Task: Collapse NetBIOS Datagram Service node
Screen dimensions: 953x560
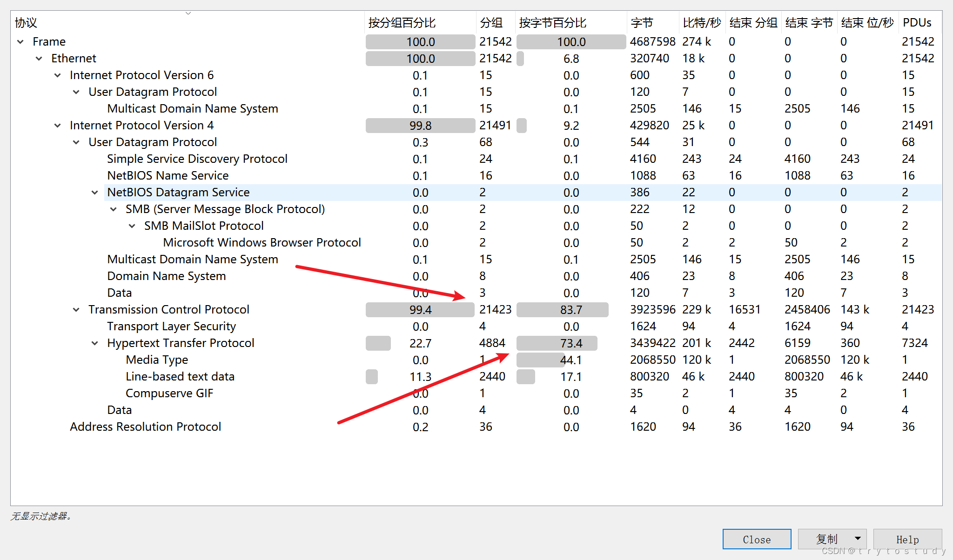Action: [95, 193]
